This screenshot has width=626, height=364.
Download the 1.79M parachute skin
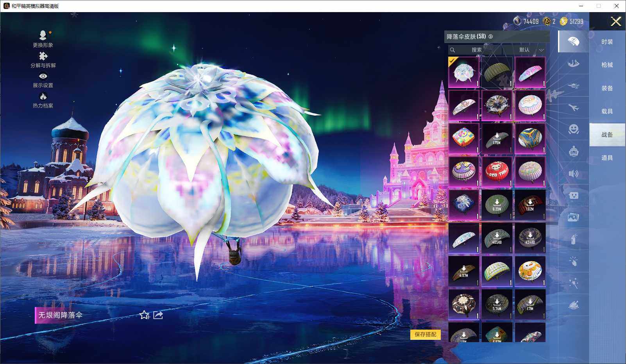coord(497,139)
